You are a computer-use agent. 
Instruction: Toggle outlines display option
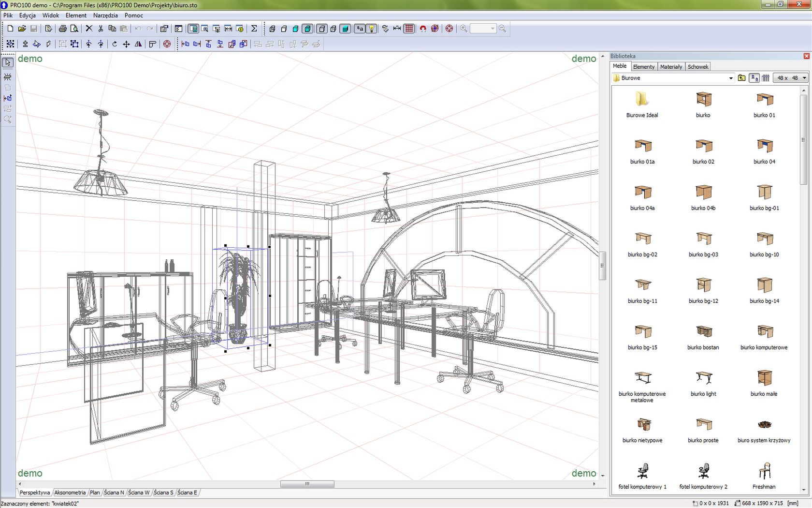(321, 29)
